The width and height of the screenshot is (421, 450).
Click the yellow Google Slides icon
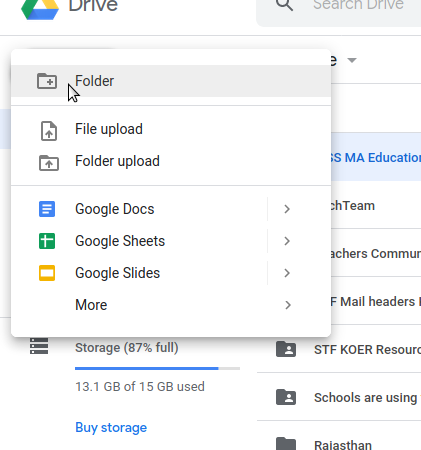47,273
